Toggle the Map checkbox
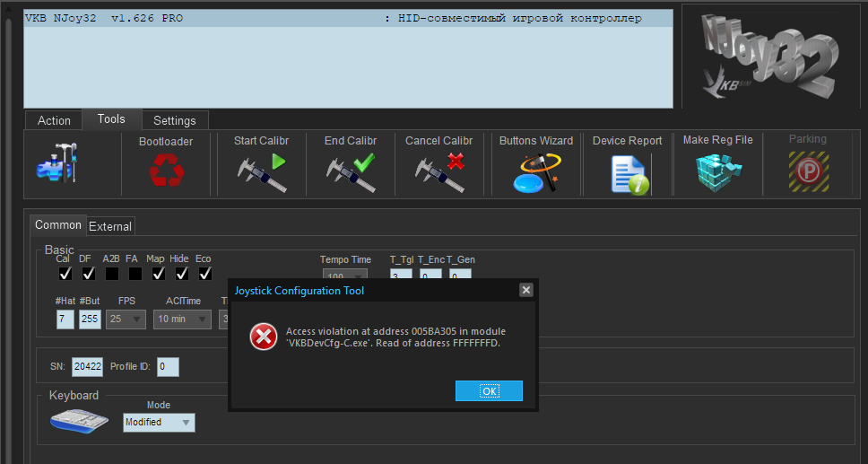 [159, 274]
